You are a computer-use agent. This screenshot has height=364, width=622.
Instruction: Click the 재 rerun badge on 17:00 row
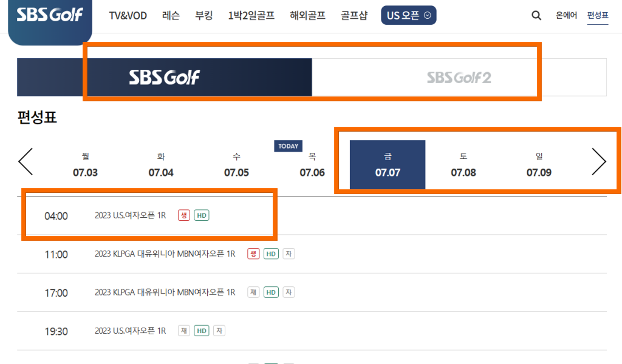pos(253,292)
